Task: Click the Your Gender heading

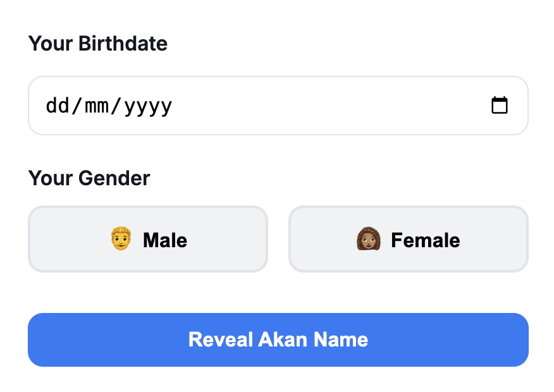Action: coord(89,178)
